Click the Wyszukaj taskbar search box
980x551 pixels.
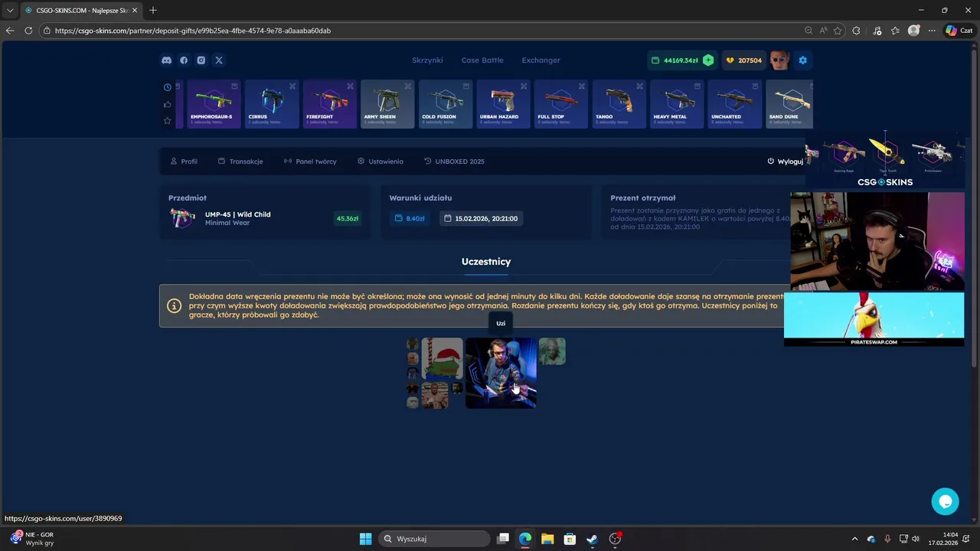click(x=435, y=539)
